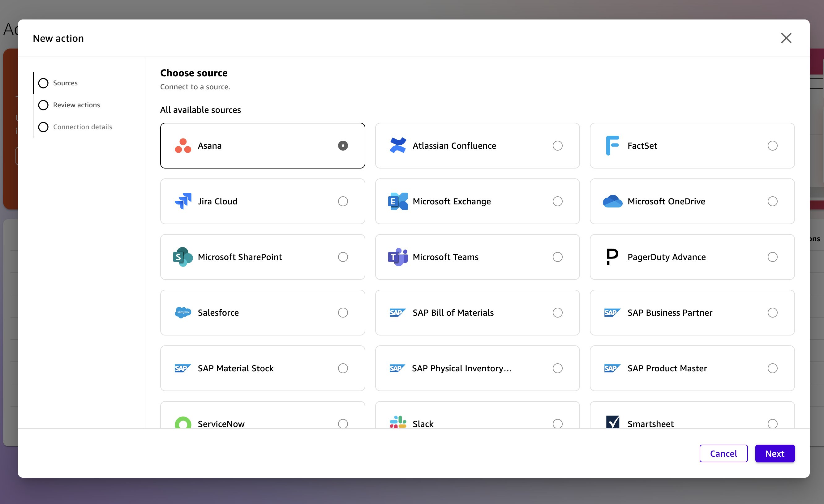The width and height of the screenshot is (824, 504).
Task: Click the Jira Cloud icon
Action: tap(183, 201)
